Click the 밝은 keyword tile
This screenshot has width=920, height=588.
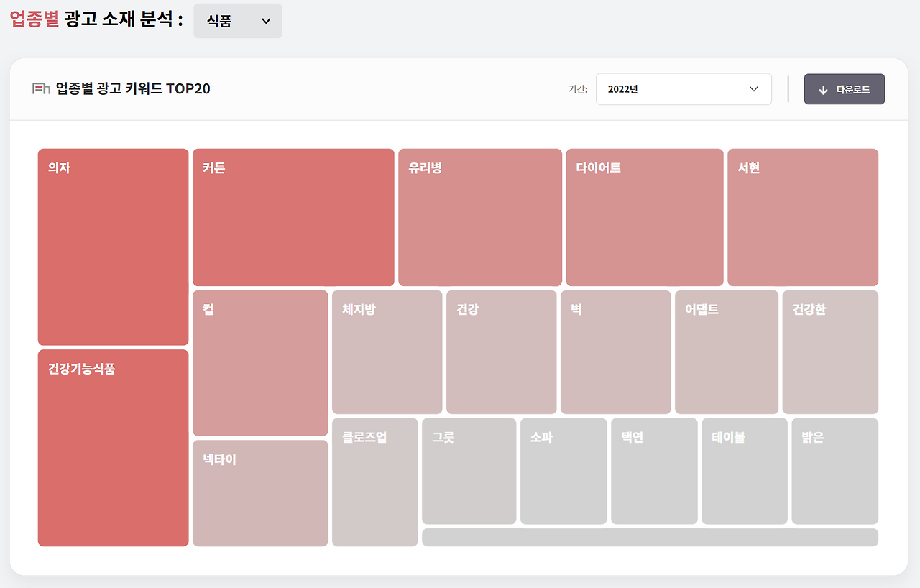834,471
